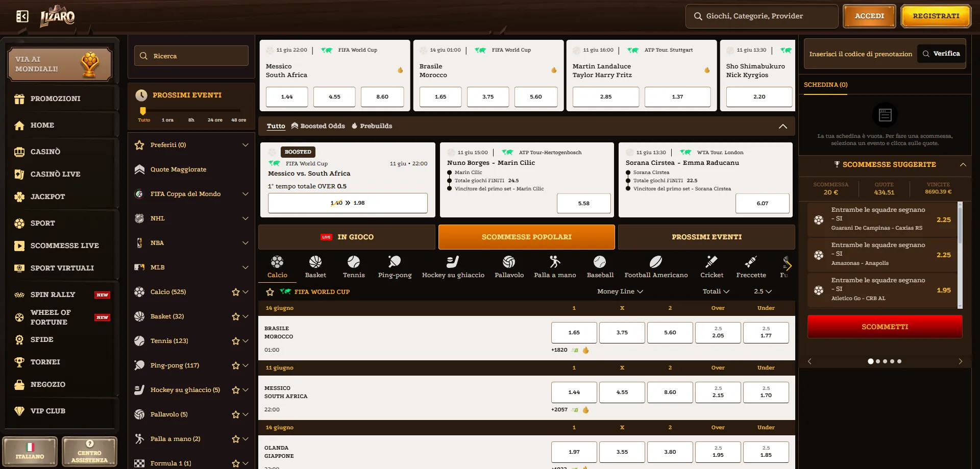The image size is (980, 469).
Task: Favorite Basket (32) with star
Action: (235, 316)
